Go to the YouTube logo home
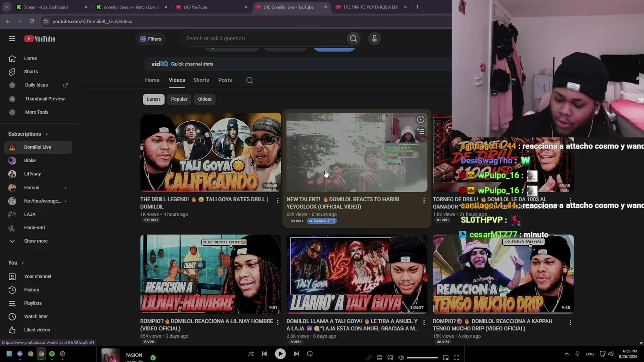The image size is (644, 362). (40, 39)
